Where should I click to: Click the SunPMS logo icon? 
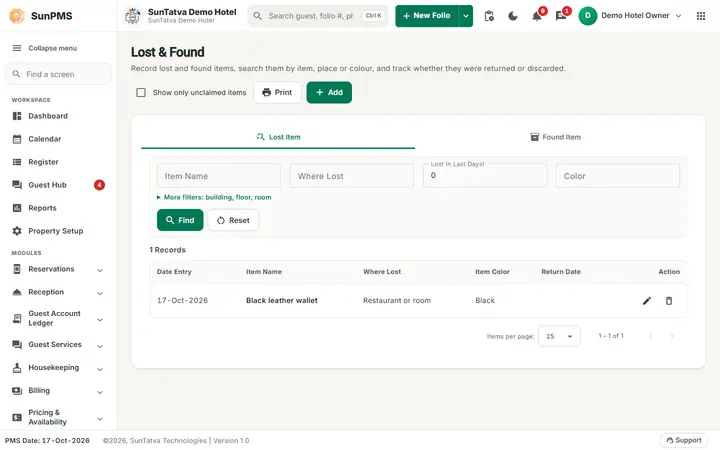coord(17,16)
